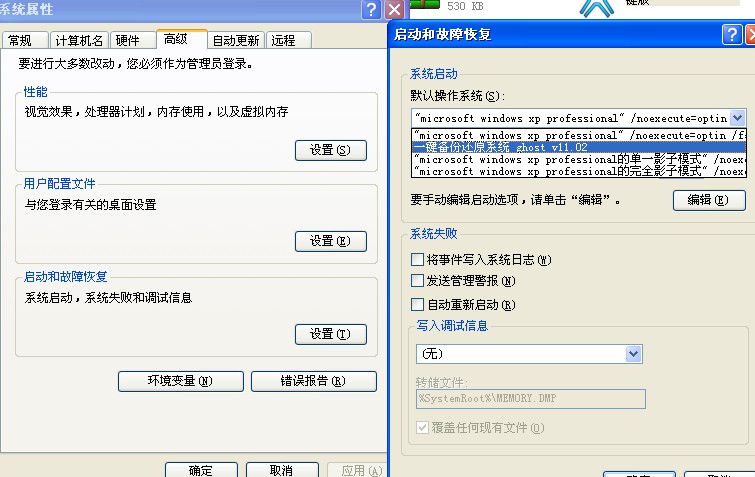The image size is (755, 477).
Task: Toggle 覆盖任何现有文件(O) checkbox
Action: 422,427
